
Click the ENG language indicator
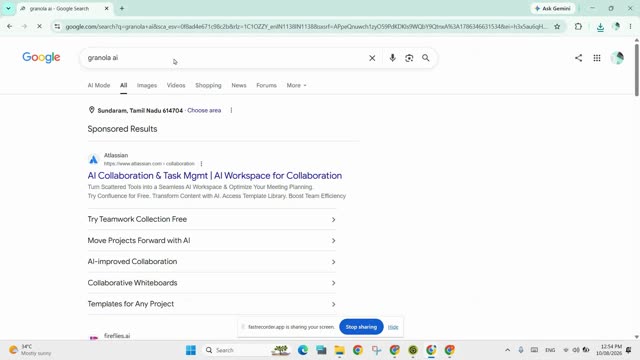550,350
